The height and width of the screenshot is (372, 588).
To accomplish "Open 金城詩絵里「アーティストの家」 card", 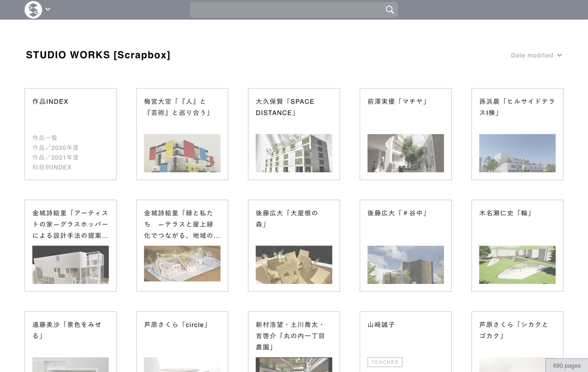I will (71, 246).
